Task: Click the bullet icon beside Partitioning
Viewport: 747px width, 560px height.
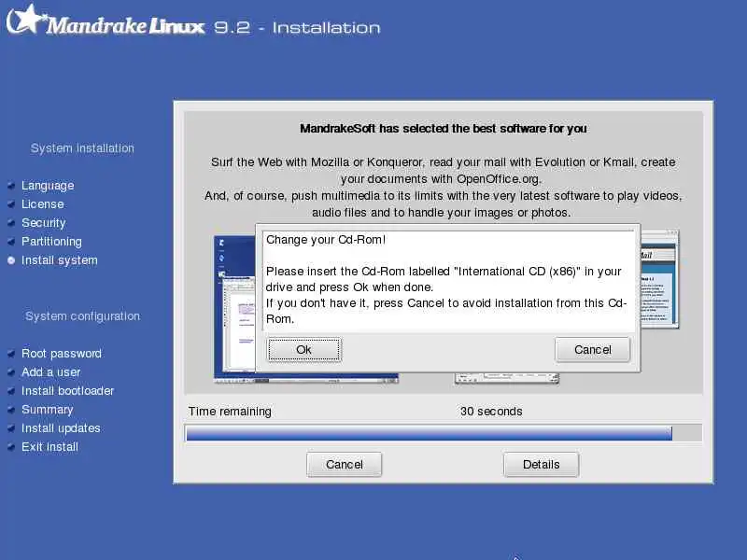Action: [x=11, y=242]
